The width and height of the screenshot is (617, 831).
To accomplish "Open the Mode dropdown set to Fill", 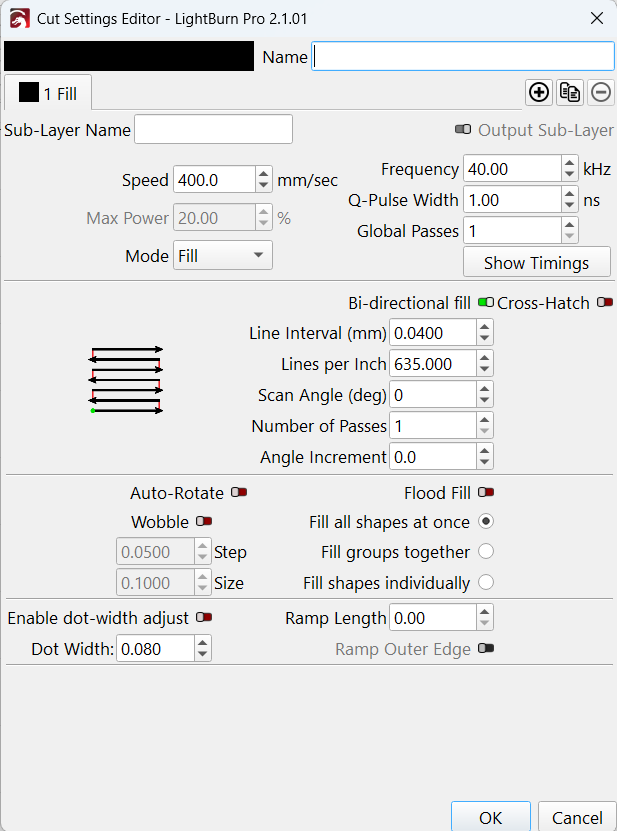I will [223, 255].
